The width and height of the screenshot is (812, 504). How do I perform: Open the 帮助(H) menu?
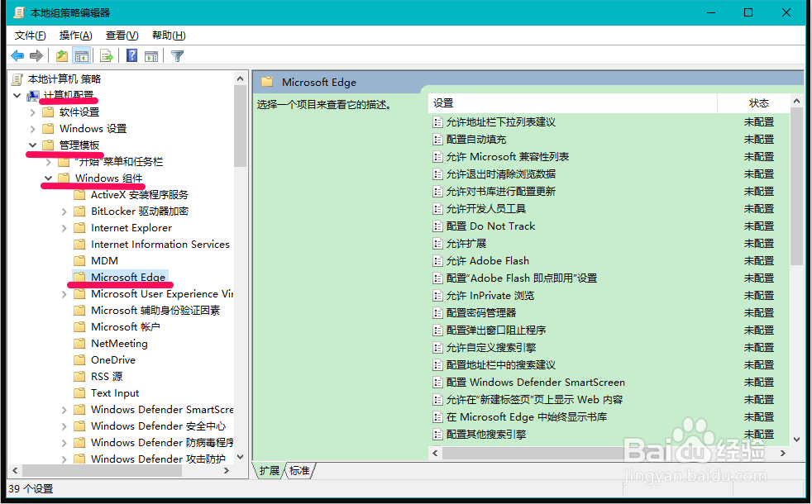pos(169,36)
